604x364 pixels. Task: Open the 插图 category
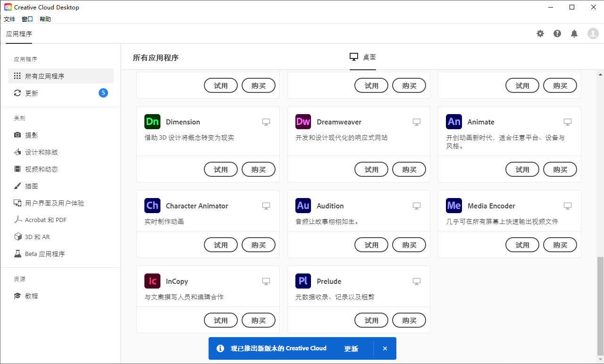[x=61, y=186]
